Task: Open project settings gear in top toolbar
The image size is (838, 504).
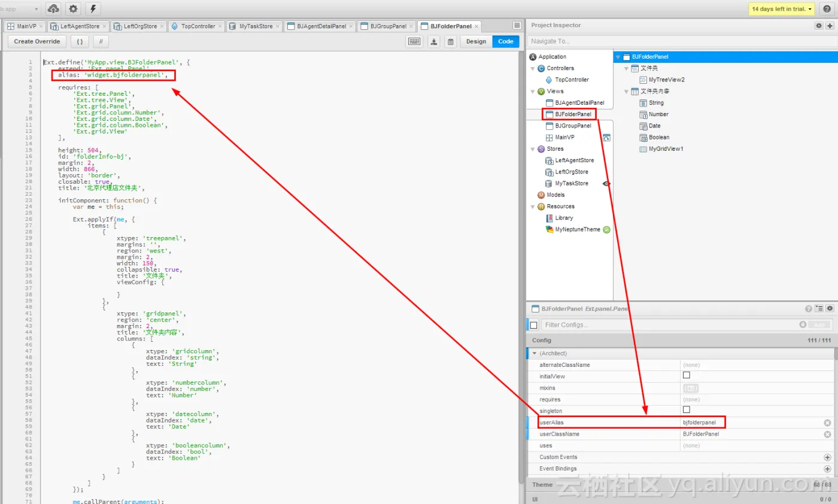Action: (73, 9)
